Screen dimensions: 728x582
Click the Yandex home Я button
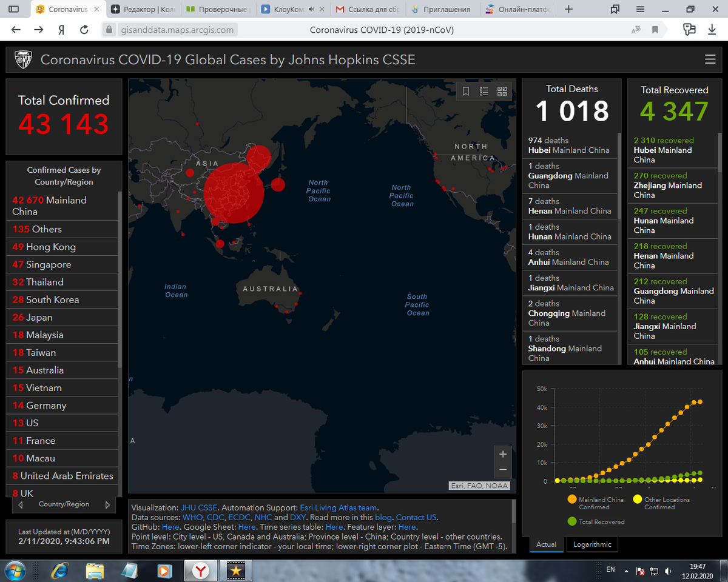[x=61, y=30]
